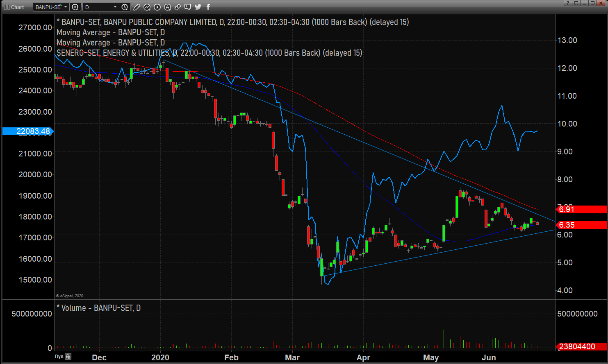Image resolution: width=608 pixels, height=364 pixels.
Task: Open the time template clock icon
Action: tap(125, 7)
